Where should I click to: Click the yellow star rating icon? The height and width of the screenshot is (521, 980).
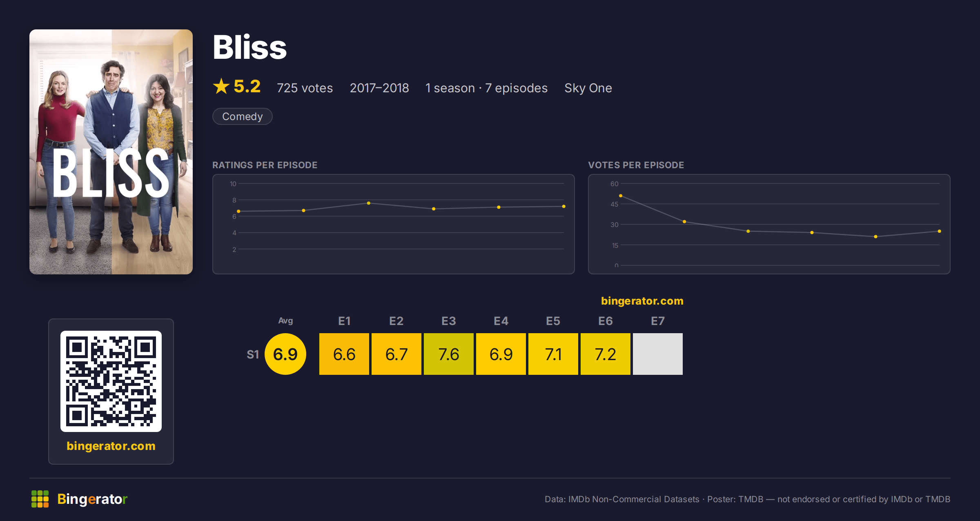click(x=221, y=86)
